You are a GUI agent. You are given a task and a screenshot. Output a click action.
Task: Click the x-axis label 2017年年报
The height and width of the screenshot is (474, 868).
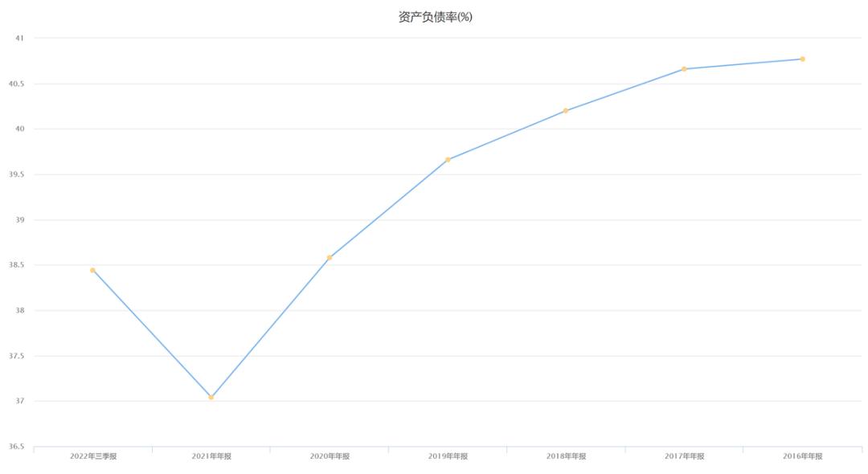[x=685, y=456]
